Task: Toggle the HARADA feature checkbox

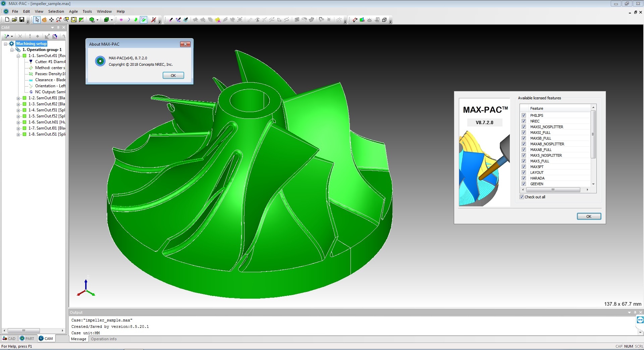Action: tap(524, 178)
